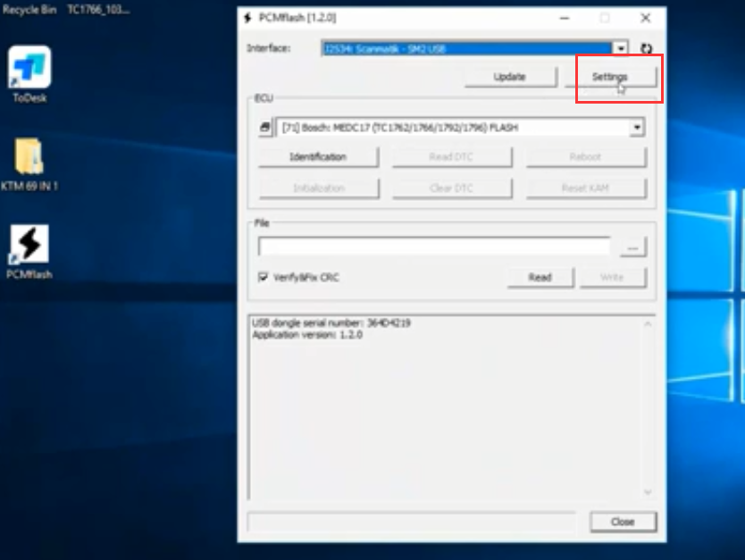This screenshot has height=560, width=745.
Task: Open the Settings dialog
Action: pos(610,77)
